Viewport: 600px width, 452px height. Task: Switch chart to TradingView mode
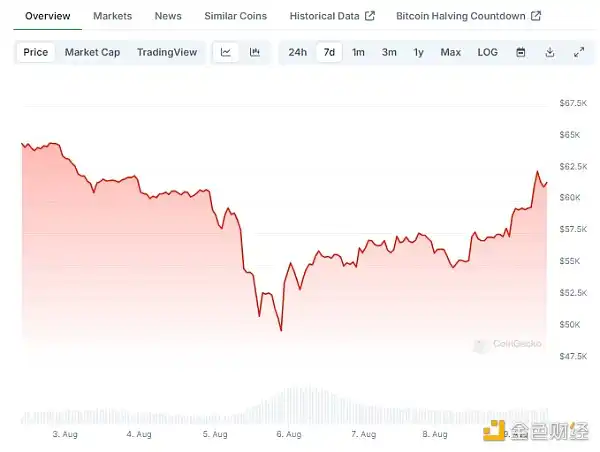[x=167, y=52]
